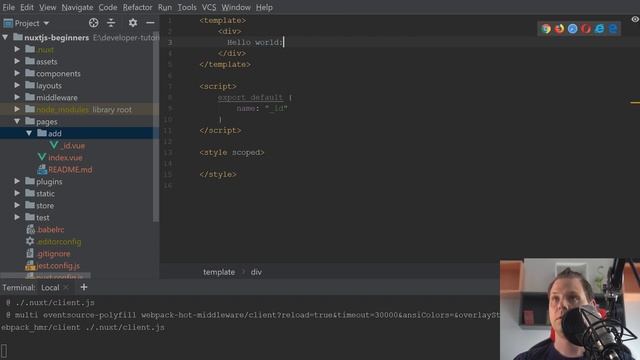Open the File menu
Screen dimensions: 640x360
pos(9,7)
